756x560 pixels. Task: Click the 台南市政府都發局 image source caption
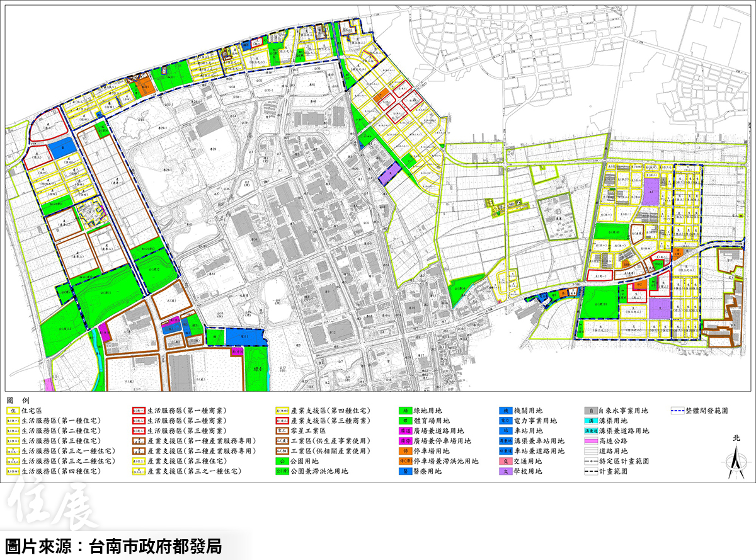(x=113, y=546)
